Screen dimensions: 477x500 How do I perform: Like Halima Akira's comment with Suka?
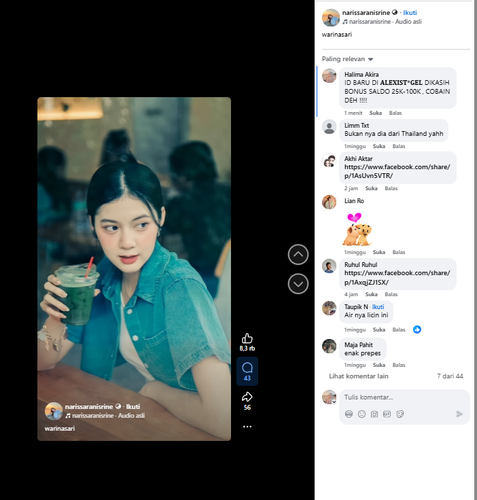[375, 113]
